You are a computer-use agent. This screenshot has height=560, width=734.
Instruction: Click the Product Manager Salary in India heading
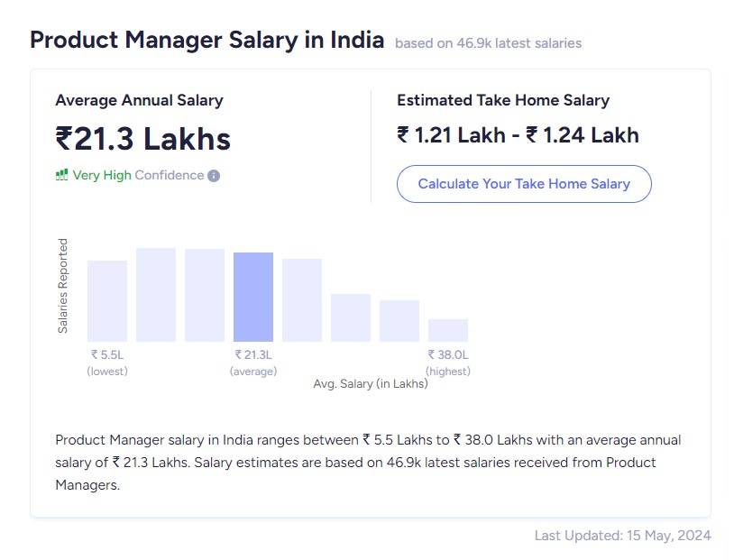[206, 40]
